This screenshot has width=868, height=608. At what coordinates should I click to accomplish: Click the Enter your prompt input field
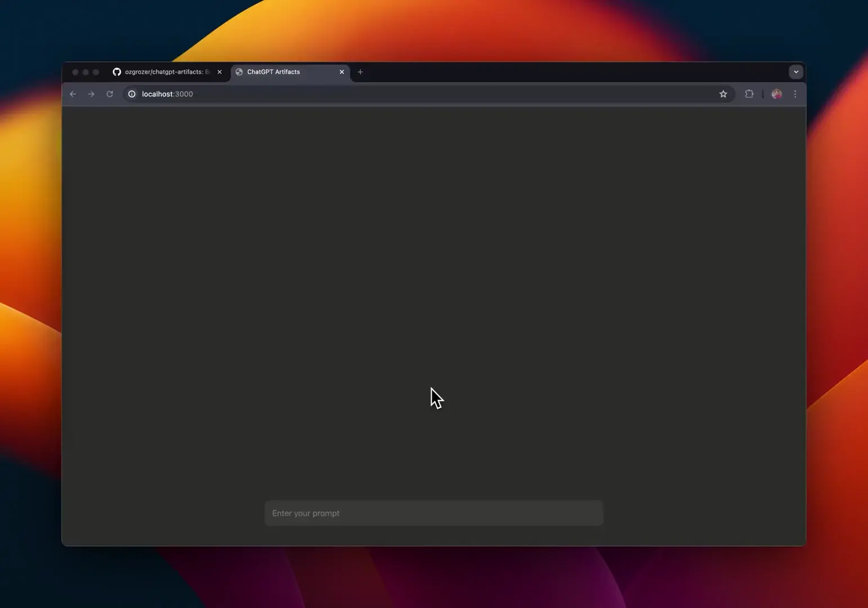[433, 513]
